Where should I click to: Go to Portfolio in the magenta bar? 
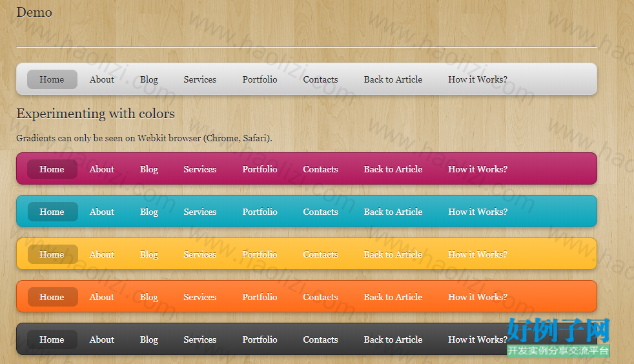click(x=260, y=169)
